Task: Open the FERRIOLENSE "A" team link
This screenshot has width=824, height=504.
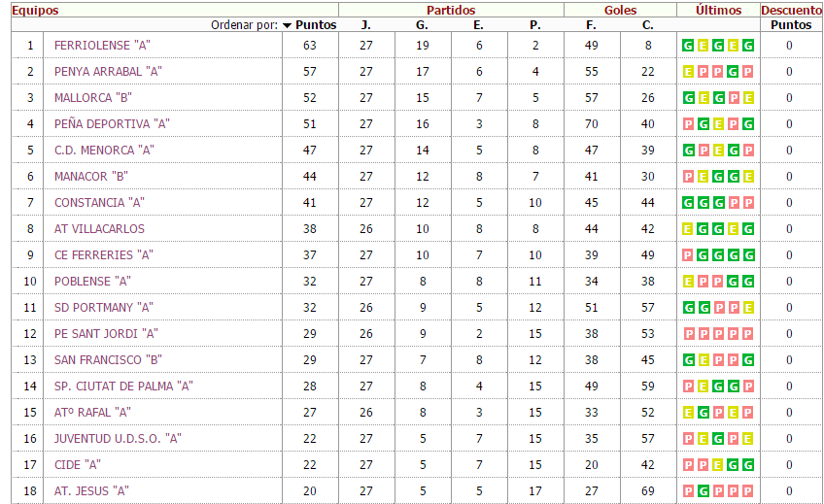Action: click(102, 46)
